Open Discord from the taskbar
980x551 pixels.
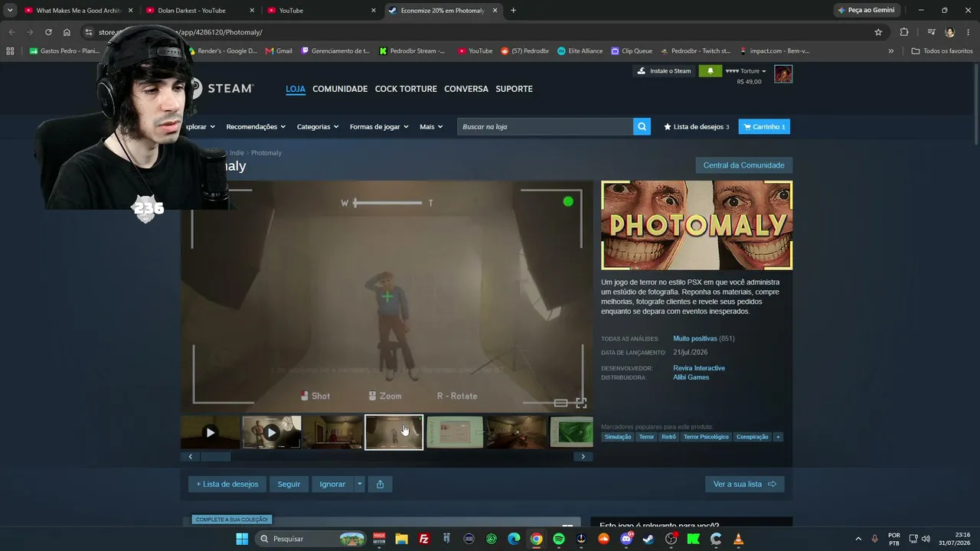tap(626, 539)
